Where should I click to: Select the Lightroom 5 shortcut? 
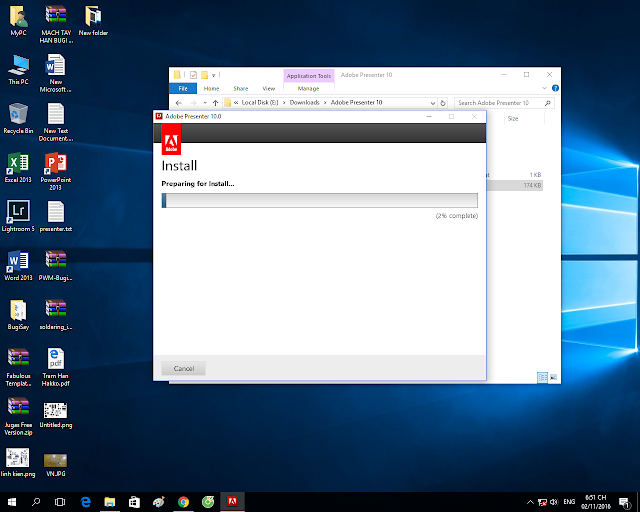[x=18, y=216]
